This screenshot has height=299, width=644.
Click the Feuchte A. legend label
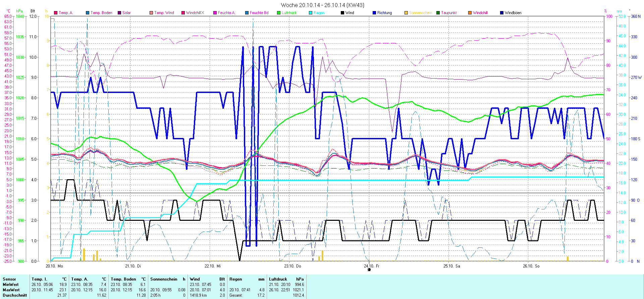(226, 13)
